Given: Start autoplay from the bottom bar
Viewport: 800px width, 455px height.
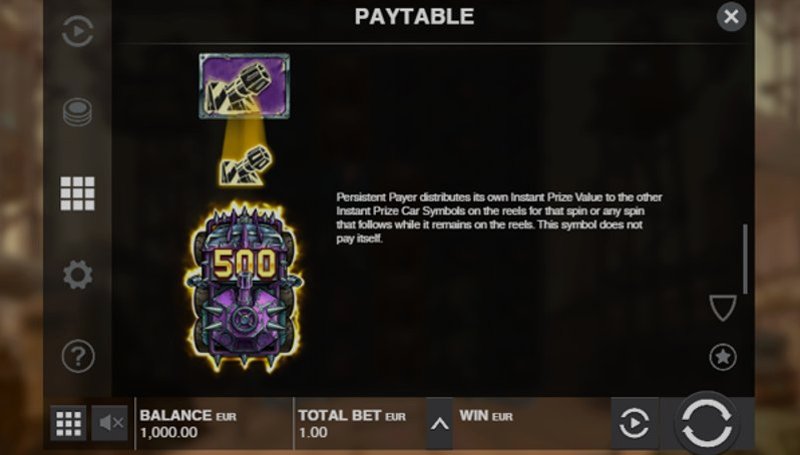Looking at the screenshot, I should 634,423.
